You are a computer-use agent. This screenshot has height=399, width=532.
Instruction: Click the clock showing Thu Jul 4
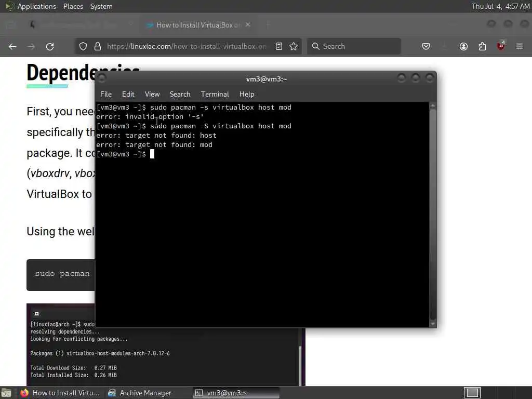pos(500,6)
